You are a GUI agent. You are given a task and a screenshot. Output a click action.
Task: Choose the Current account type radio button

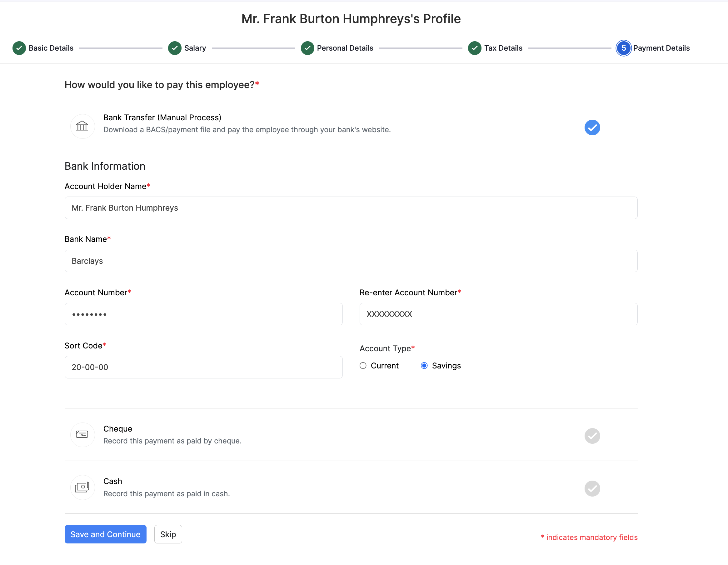(363, 366)
